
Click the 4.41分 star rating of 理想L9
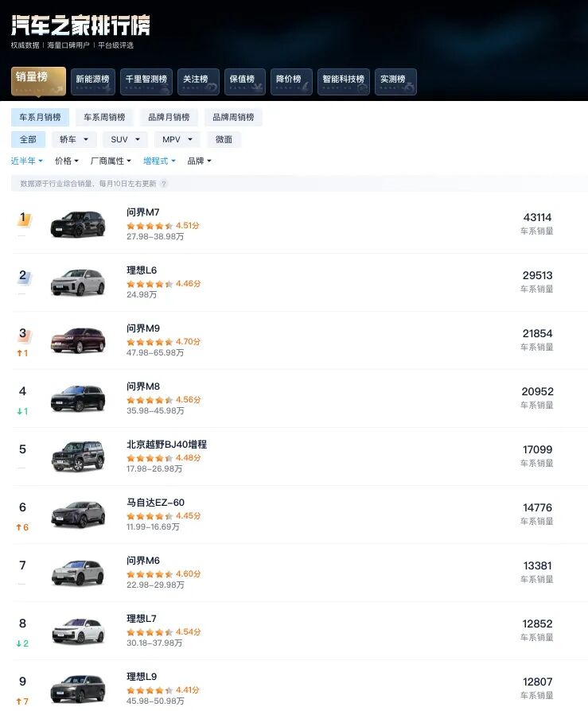click(x=163, y=690)
